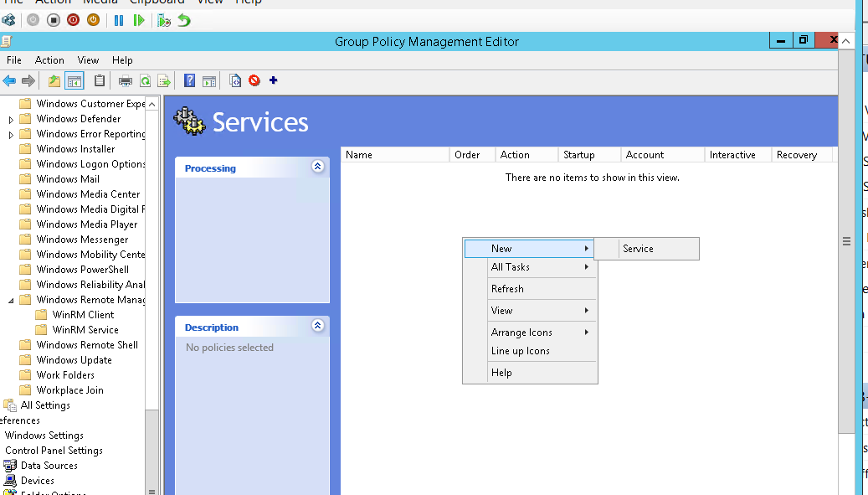Choose Help in the context menu

tap(529, 373)
